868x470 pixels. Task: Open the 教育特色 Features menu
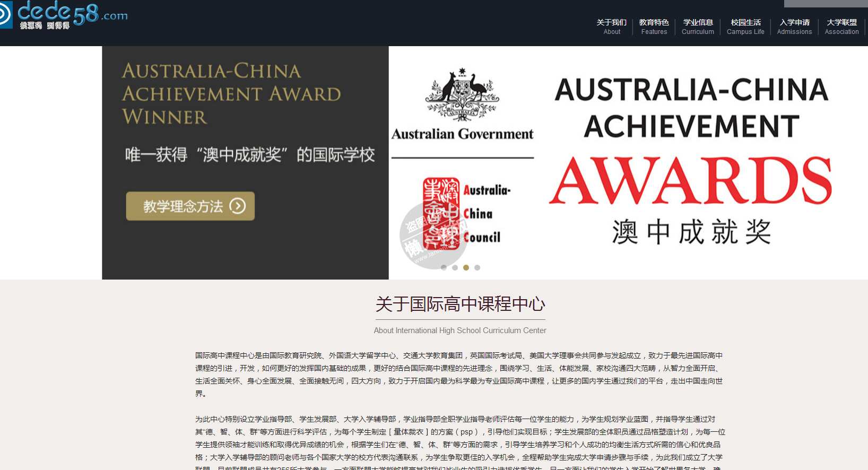pos(654,27)
